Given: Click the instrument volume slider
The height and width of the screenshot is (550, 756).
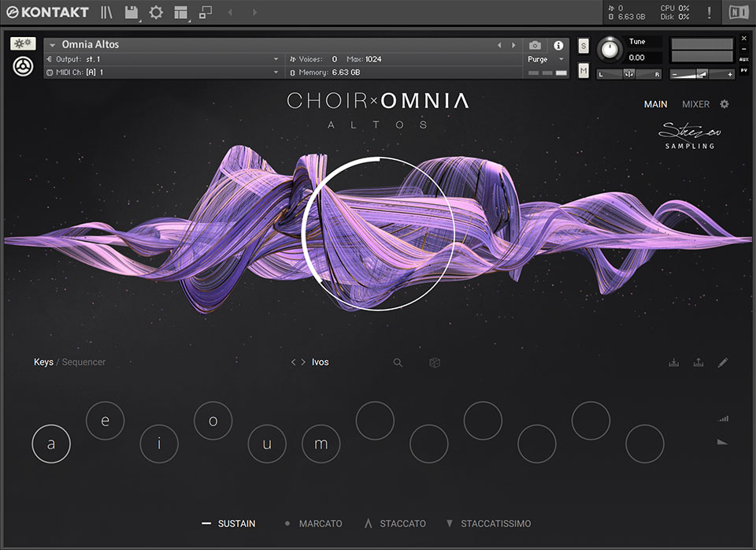Looking at the screenshot, I should click(702, 74).
